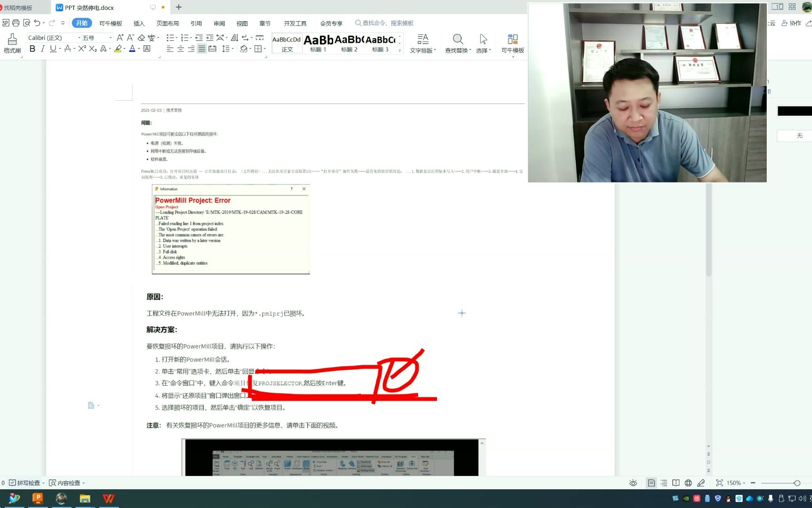Switch to reading layout view icon
Viewport: 812px width, 508px height.
(676, 483)
